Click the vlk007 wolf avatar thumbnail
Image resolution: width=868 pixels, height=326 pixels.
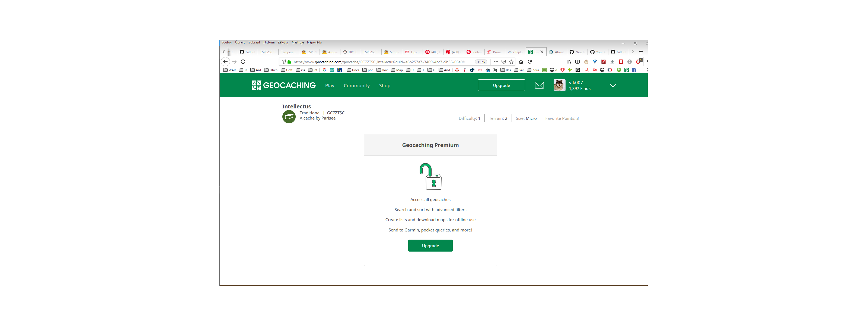pos(559,85)
